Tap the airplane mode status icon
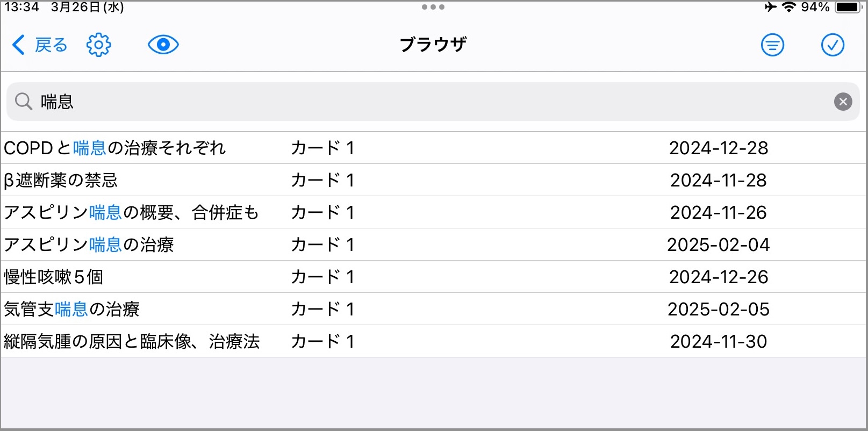Image resolution: width=868 pixels, height=431 pixels. (771, 7)
